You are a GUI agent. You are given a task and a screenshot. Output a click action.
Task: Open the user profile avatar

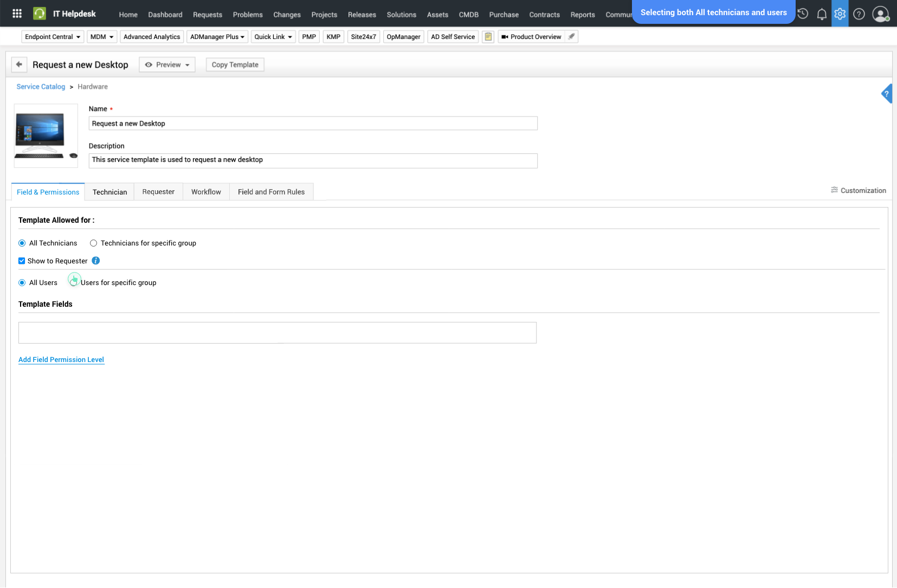coord(880,14)
